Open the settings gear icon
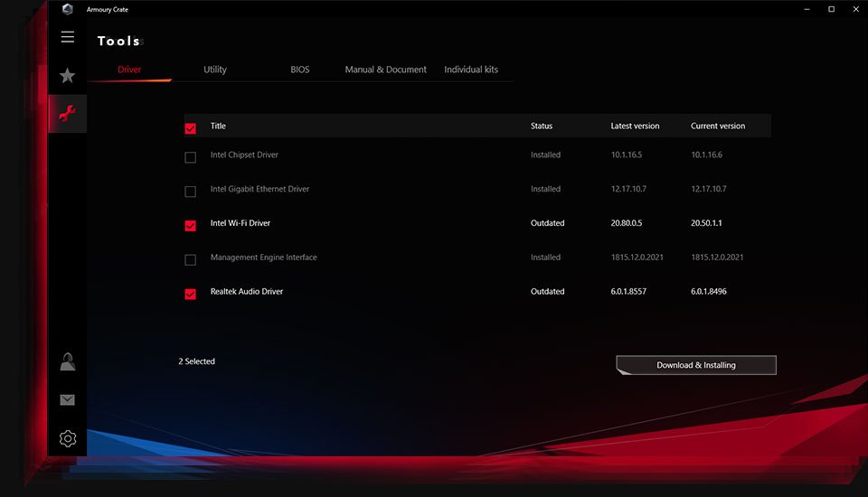 68,439
